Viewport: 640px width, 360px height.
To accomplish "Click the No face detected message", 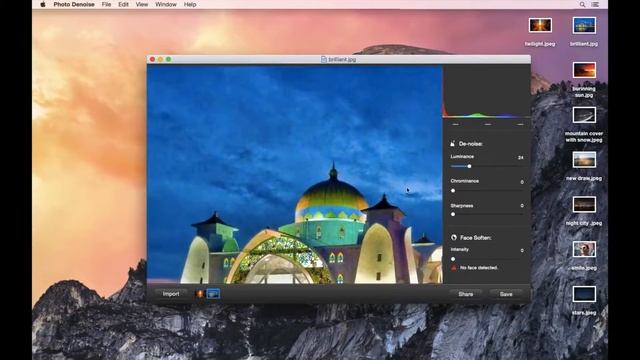I will point(479,268).
